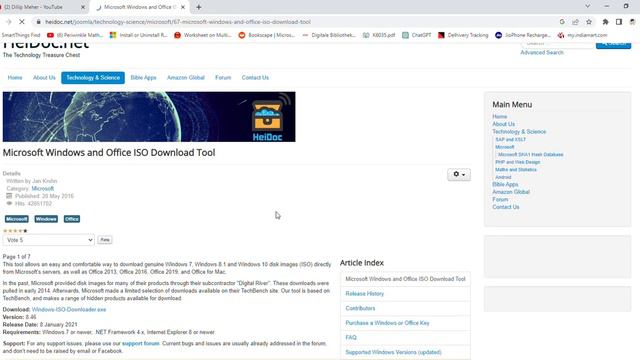
Task: Open Contributors in Article Index
Action: (x=360, y=308)
